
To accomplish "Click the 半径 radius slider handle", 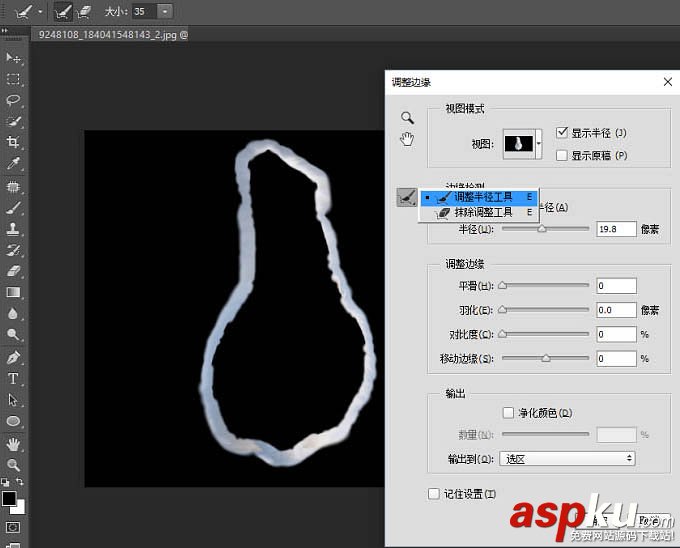I will coord(542,229).
